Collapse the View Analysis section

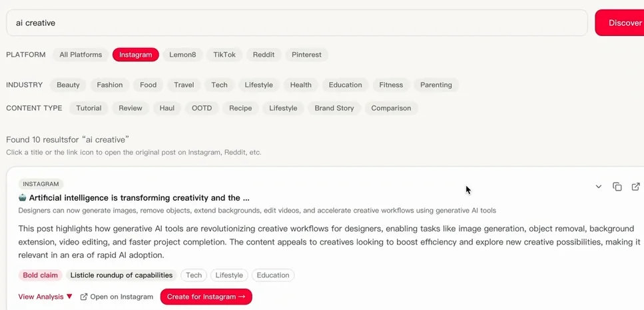click(45, 297)
